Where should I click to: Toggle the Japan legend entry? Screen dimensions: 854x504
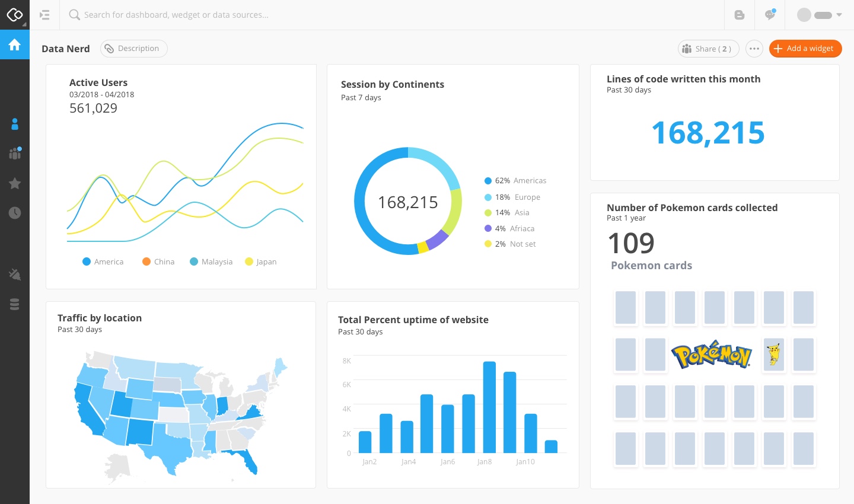pyautogui.click(x=260, y=261)
